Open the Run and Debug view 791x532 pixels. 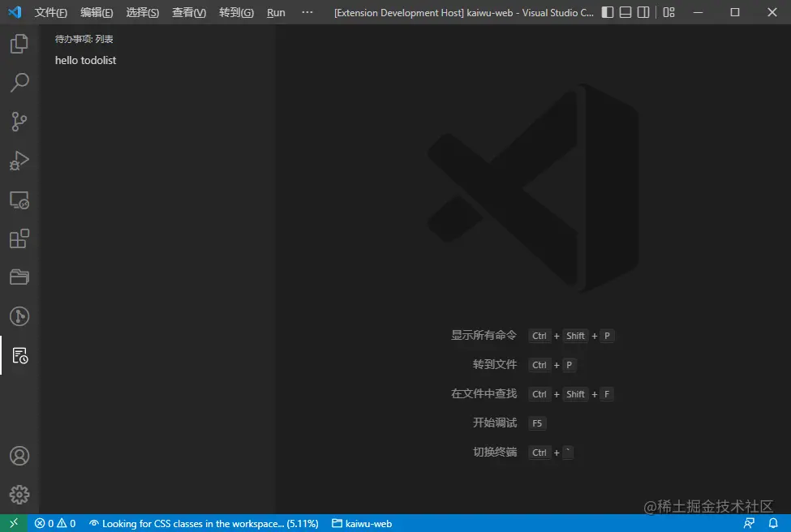click(x=19, y=161)
